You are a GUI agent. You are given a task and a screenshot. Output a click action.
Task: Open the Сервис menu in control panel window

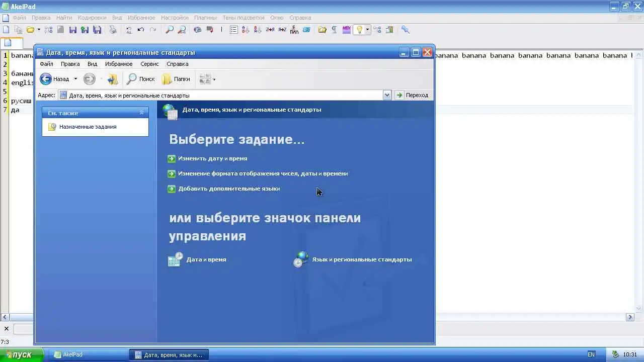pyautogui.click(x=149, y=64)
